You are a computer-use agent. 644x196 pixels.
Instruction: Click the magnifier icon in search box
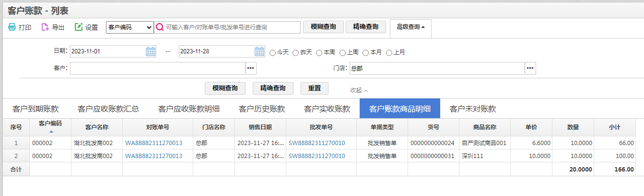[160, 27]
